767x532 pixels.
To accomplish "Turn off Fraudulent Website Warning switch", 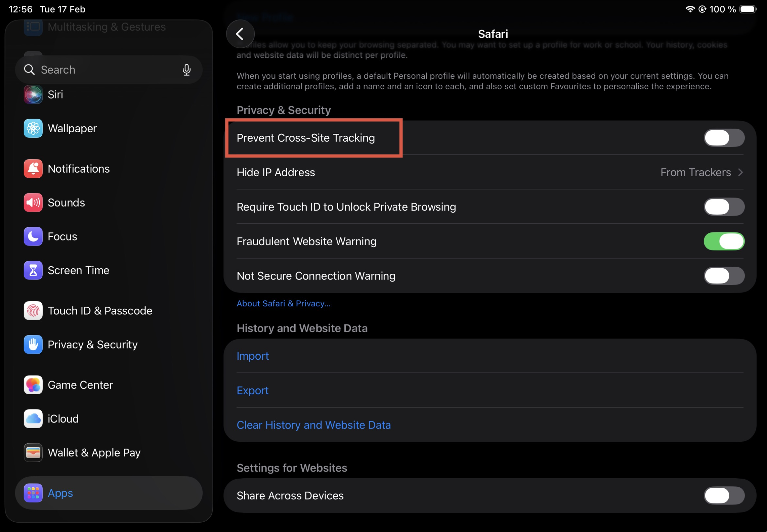I will pyautogui.click(x=724, y=241).
